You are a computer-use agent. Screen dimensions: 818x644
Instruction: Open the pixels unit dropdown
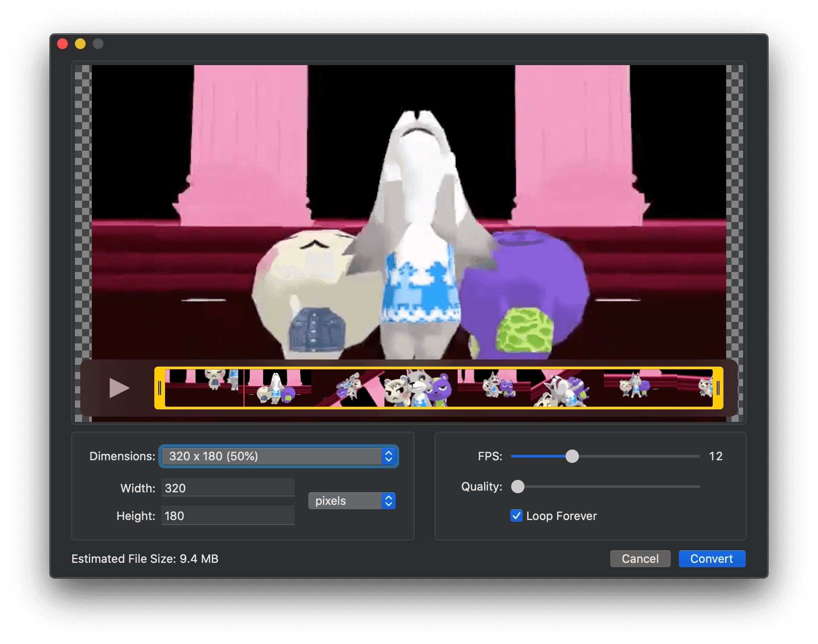pos(351,501)
